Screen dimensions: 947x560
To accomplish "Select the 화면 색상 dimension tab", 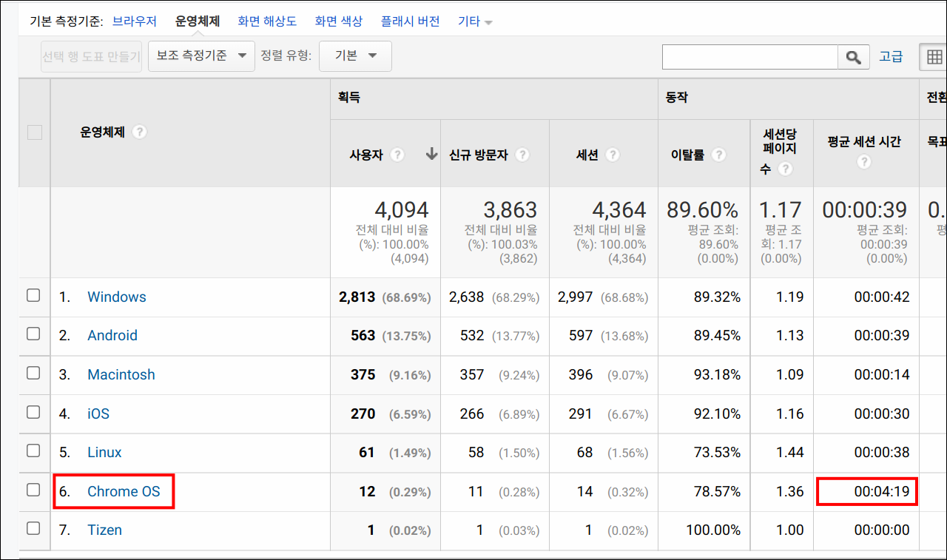I will 339,21.
